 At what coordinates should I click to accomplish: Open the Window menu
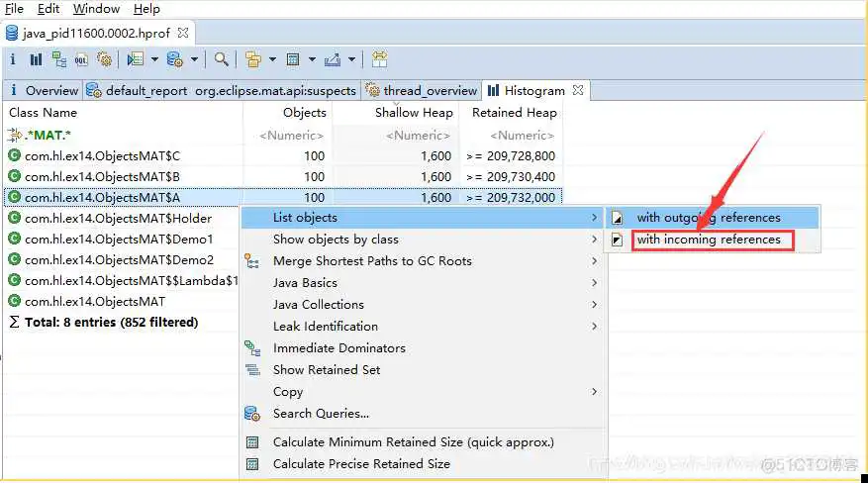(x=96, y=9)
